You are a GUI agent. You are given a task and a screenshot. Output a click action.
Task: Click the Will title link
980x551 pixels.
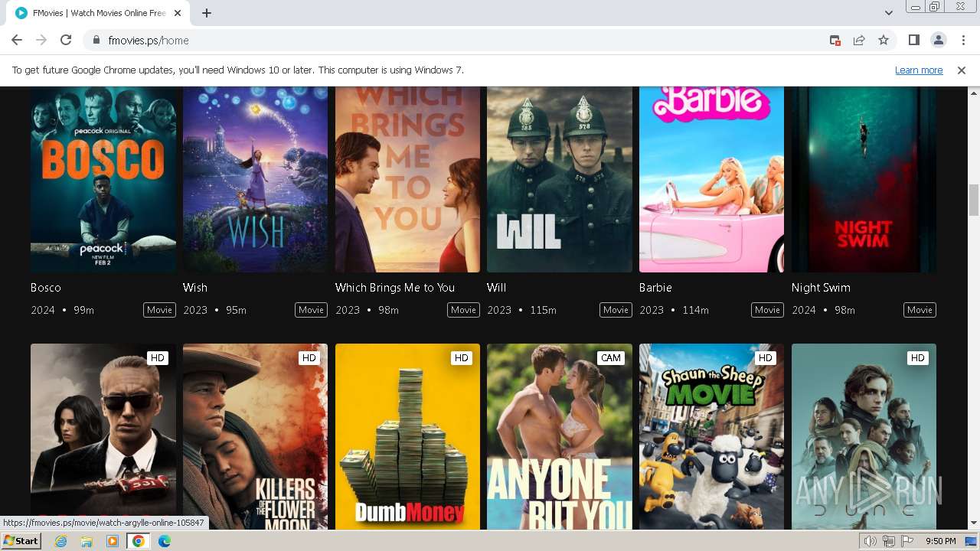pos(497,288)
